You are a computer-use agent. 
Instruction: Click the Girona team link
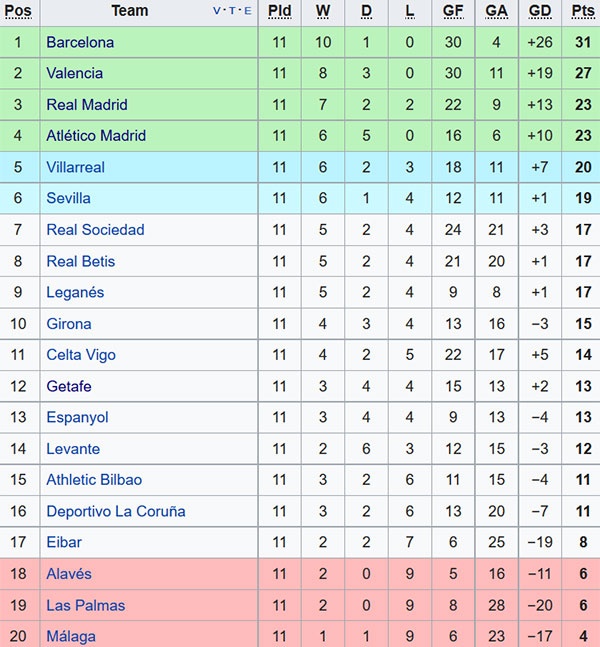coord(68,323)
